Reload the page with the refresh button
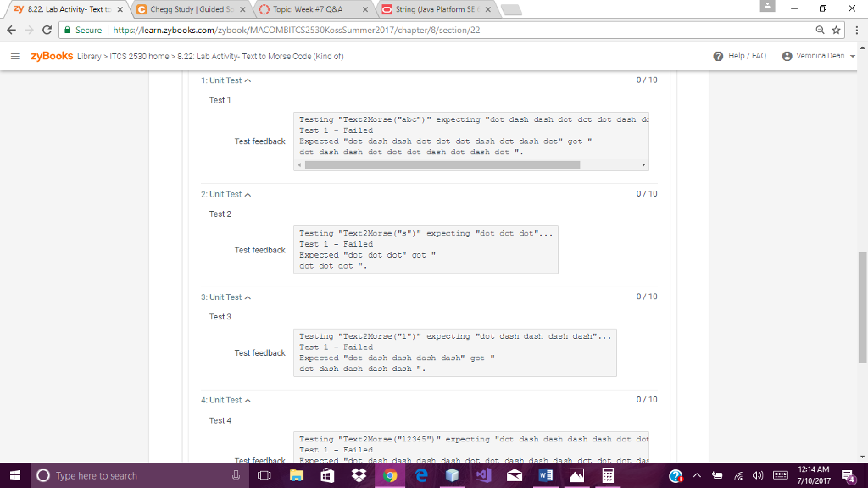This screenshot has height=488, width=868. pos(48,28)
